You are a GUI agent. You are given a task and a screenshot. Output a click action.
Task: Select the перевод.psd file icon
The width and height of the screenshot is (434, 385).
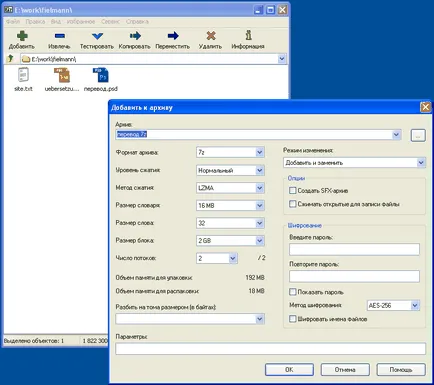[x=101, y=75]
